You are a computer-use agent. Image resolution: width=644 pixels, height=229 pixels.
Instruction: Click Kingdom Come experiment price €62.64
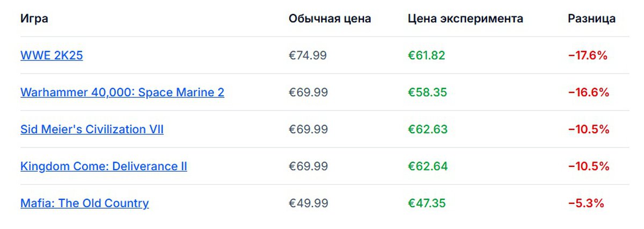(x=427, y=166)
